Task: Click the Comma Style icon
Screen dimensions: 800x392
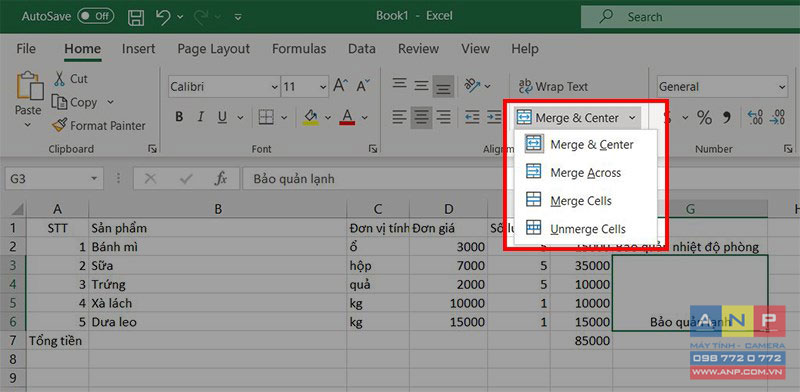Action: [x=727, y=117]
